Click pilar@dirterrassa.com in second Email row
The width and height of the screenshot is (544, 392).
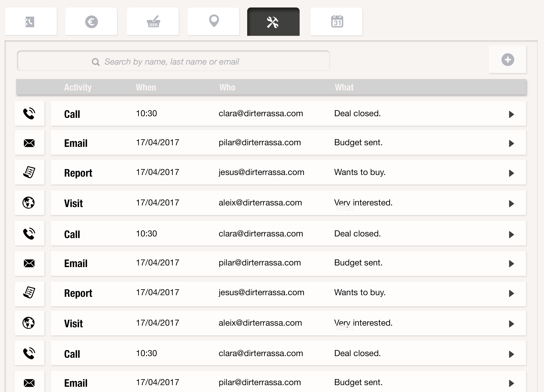click(x=259, y=263)
